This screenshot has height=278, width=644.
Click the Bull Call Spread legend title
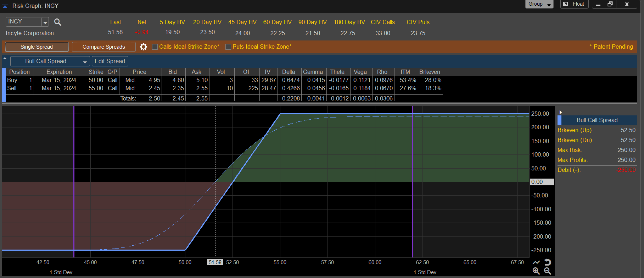[x=597, y=120]
